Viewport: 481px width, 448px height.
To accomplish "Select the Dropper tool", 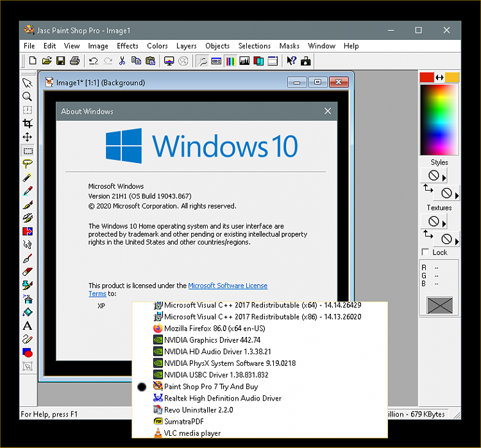I will tap(28, 191).
